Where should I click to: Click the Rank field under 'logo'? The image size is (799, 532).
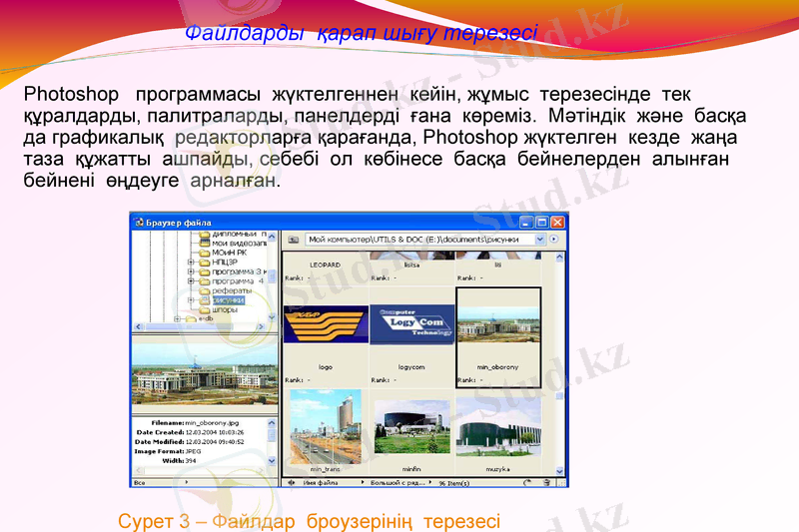point(298,380)
